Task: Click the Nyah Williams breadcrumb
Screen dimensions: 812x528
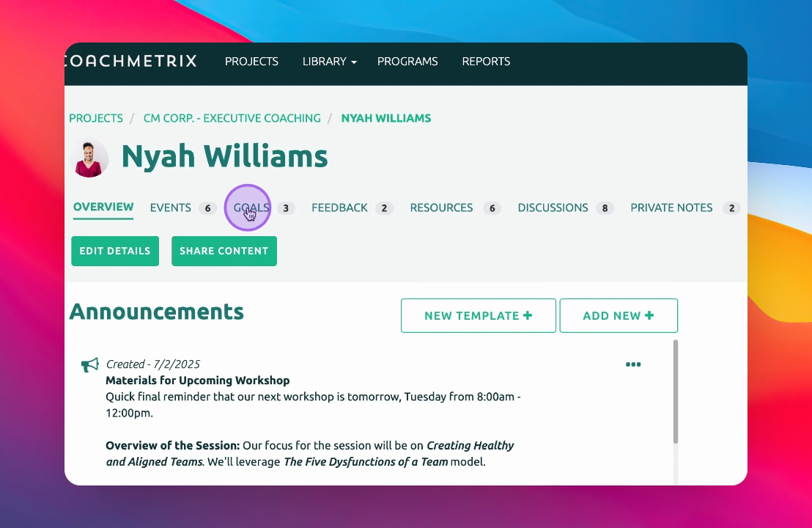Action: 385,118
